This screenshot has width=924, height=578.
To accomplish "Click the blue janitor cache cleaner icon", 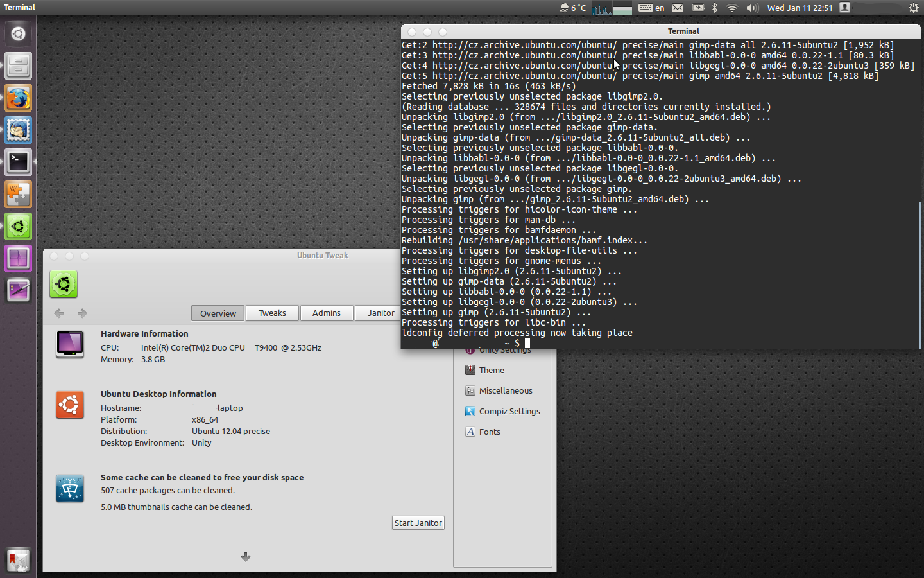I will click(70, 489).
